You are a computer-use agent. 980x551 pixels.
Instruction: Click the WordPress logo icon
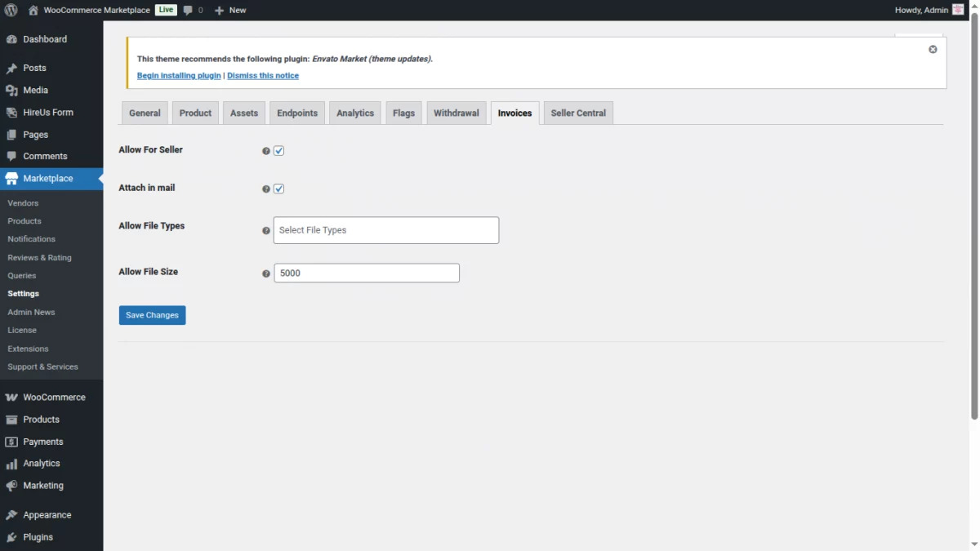coord(11,10)
